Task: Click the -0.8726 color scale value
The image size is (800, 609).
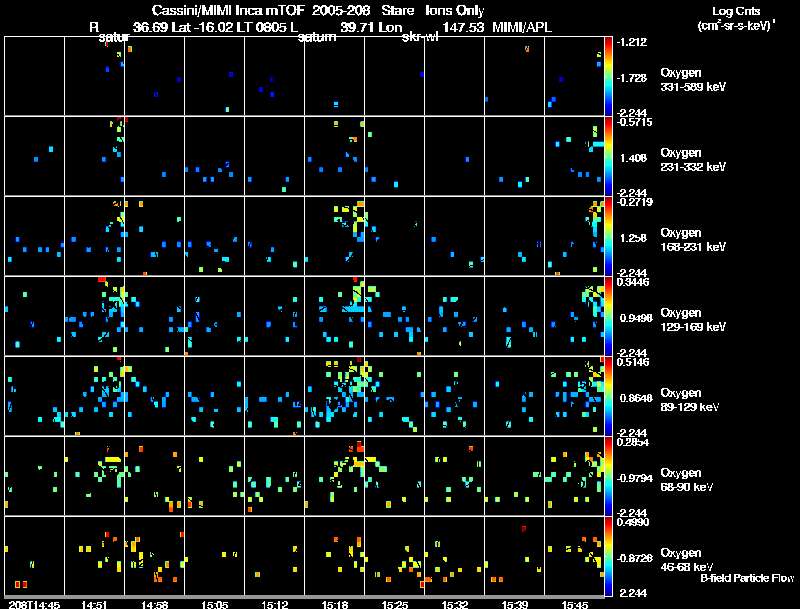Action: click(634, 558)
